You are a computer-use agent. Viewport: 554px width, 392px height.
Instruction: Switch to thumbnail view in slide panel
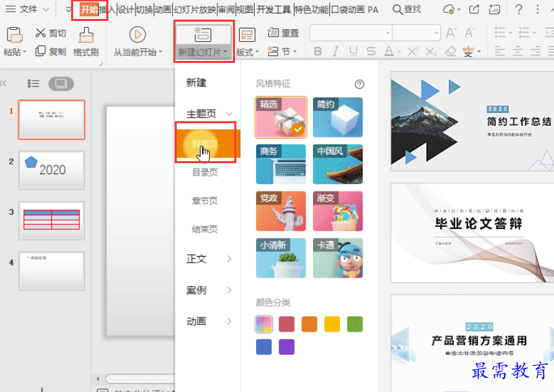point(61,84)
